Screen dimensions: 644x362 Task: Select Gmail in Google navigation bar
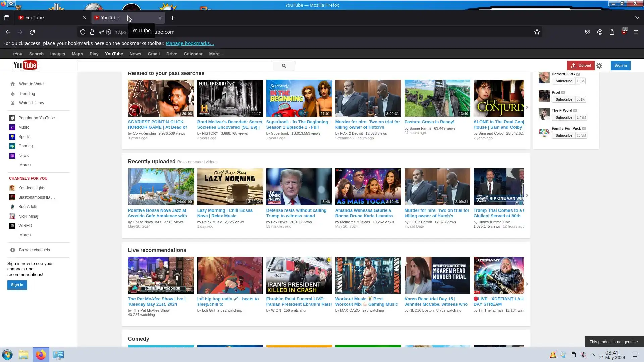tap(153, 54)
